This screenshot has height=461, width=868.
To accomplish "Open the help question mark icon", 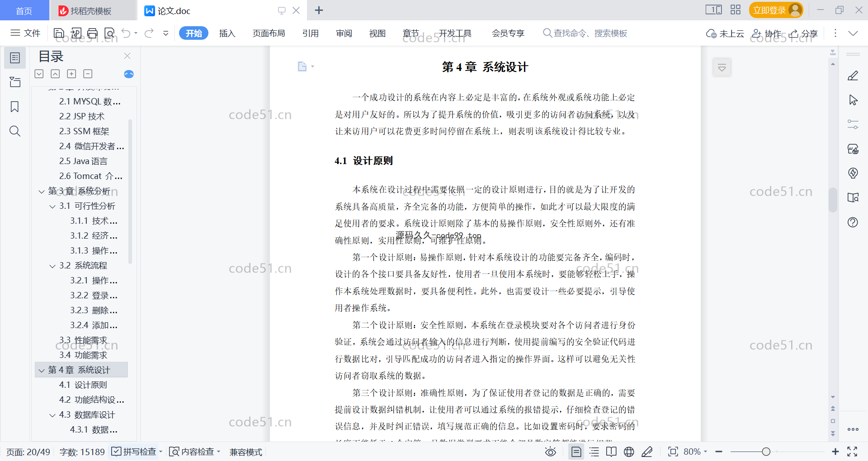I will 853,222.
